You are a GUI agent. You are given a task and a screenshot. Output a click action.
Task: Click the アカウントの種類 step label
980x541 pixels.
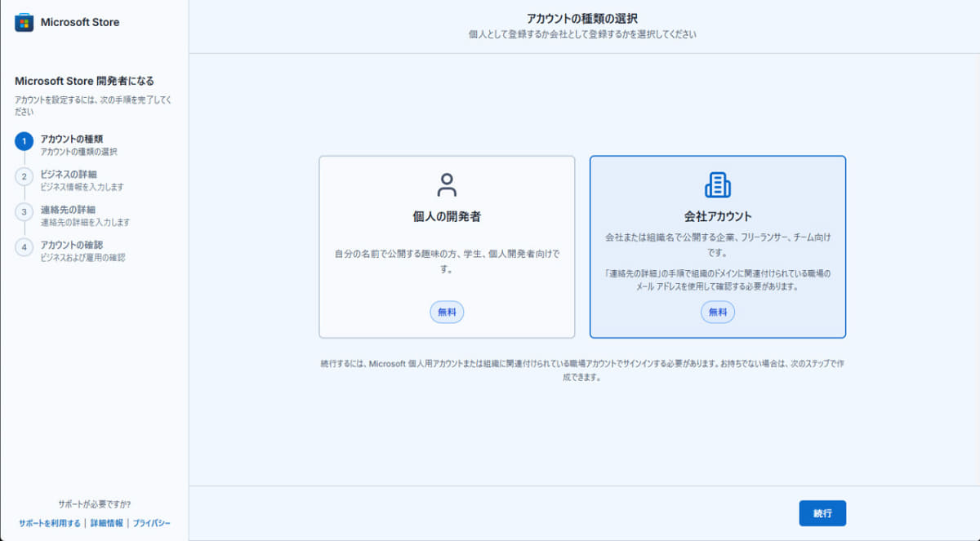tap(72, 139)
